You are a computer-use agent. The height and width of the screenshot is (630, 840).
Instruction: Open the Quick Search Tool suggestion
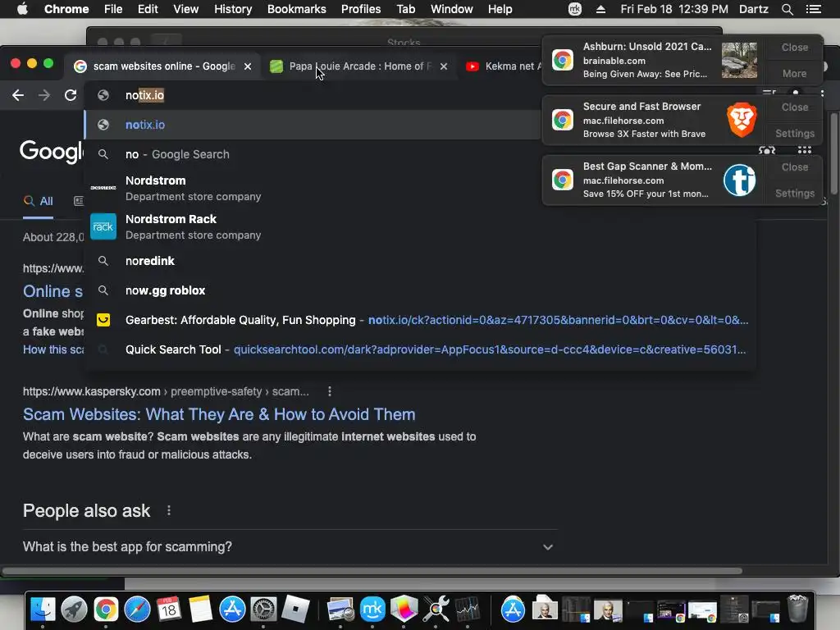[x=421, y=349]
